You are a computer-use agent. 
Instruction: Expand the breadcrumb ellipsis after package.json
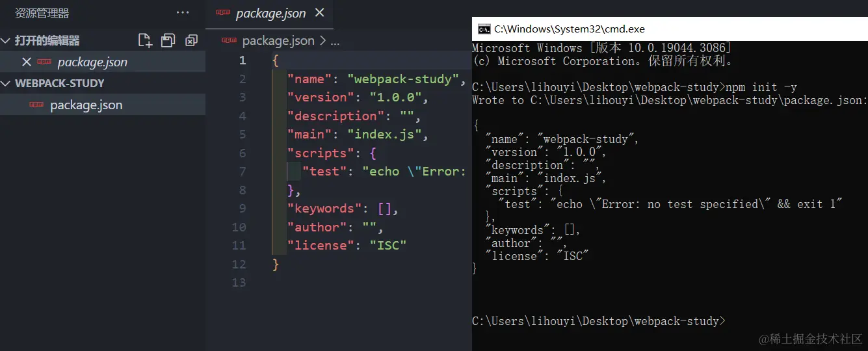(x=335, y=41)
